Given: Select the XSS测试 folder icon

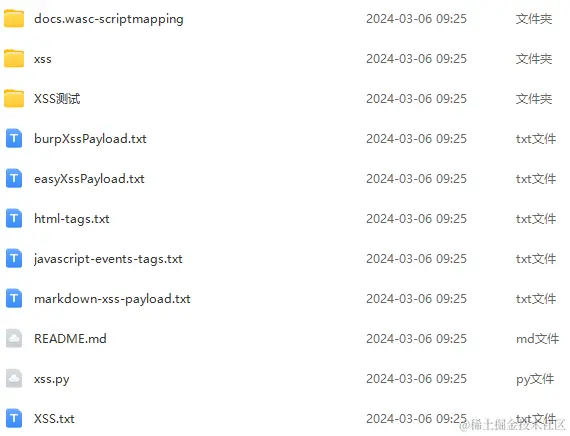Looking at the screenshot, I should coord(14,99).
